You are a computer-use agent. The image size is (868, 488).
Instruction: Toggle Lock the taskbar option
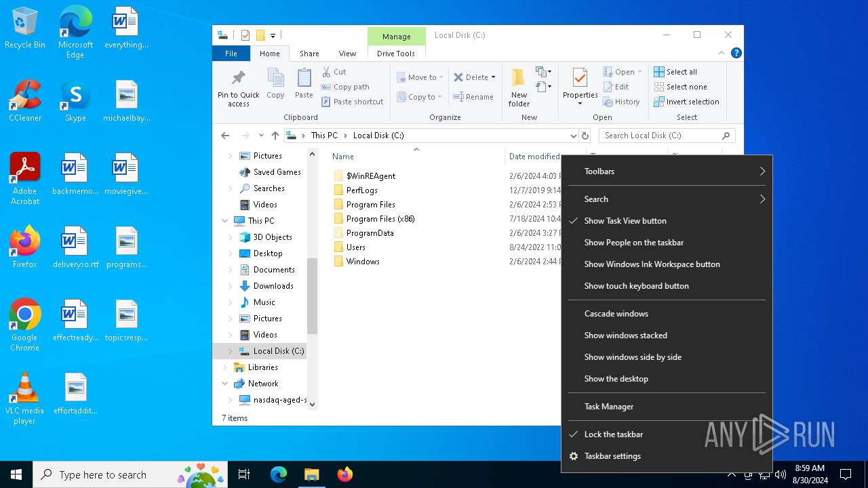pyautogui.click(x=667, y=434)
